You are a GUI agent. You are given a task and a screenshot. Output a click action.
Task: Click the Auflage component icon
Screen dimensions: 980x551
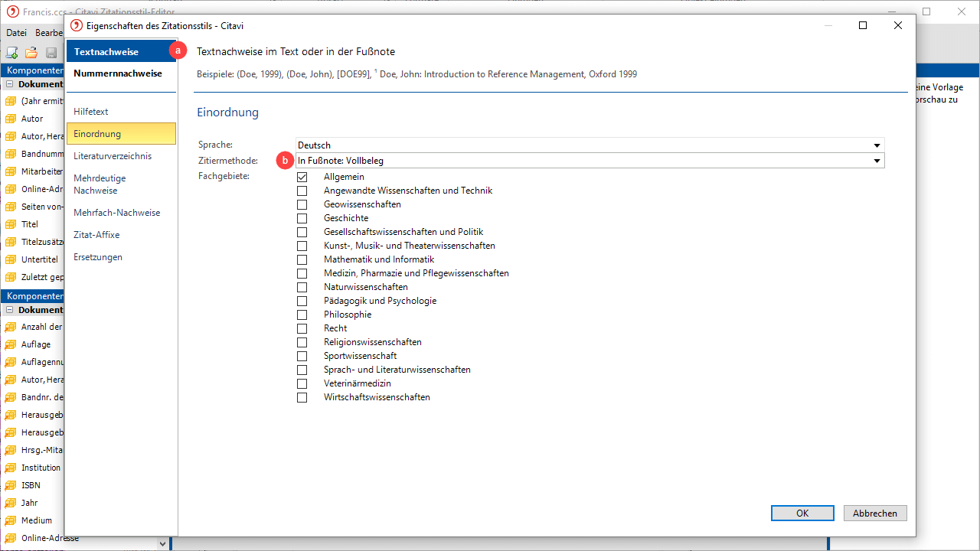pos(11,344)
